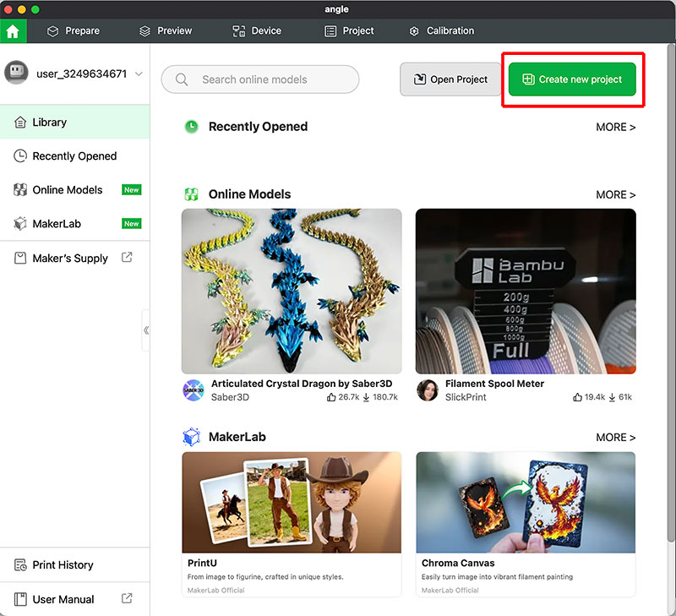Screen dimensions: 676x616
Task: Click the download icon showing 180.7k
Action: [x=366, y=397]
